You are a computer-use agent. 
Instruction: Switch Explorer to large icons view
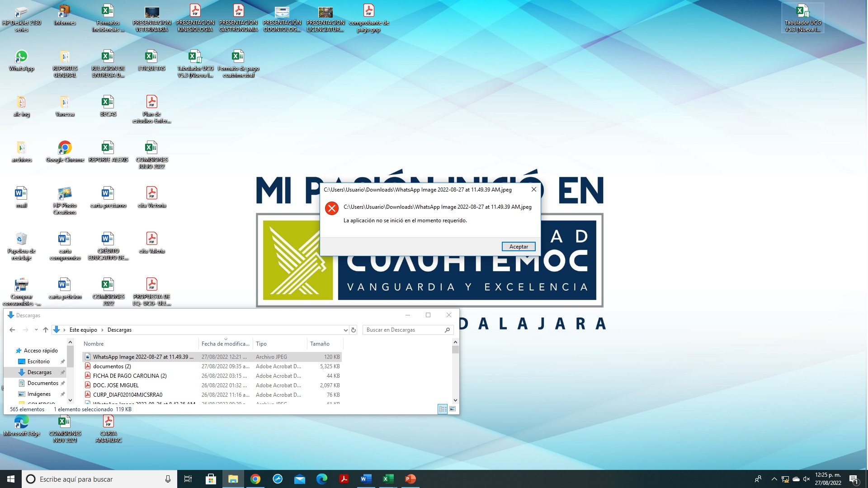(x=453, y=409)
